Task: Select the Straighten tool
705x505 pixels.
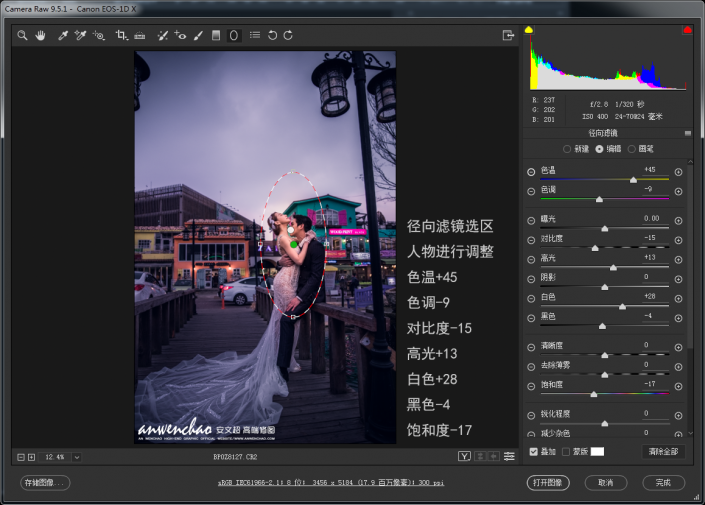Action: tap(140, 35)
